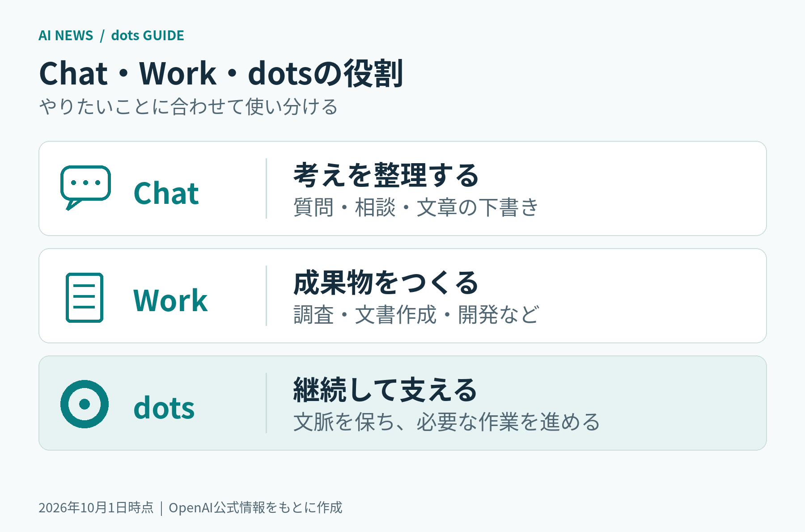Click the subtitle 'やりたいことに合わせて使い分ける'

pyautogui.click(x=188, y=107)
